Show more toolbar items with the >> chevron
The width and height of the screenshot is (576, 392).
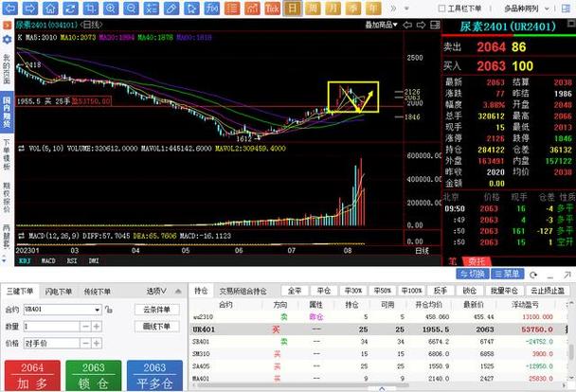click(393, 9)
